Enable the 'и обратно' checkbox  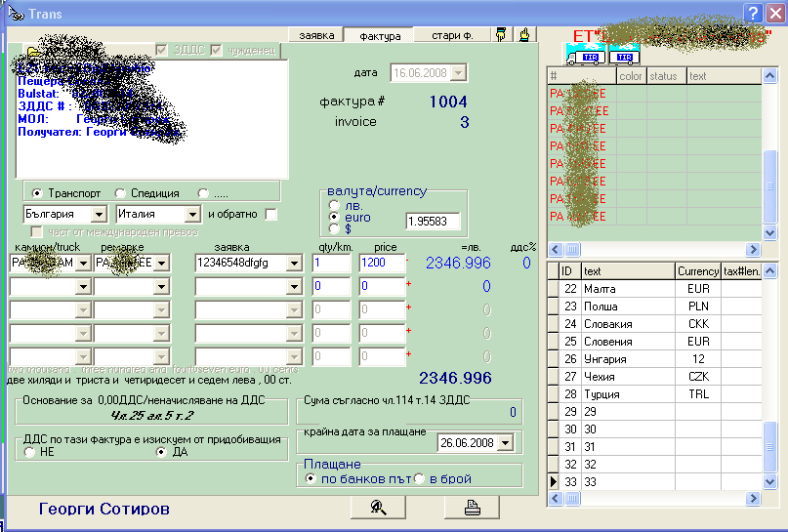click(x=270, y=215)
